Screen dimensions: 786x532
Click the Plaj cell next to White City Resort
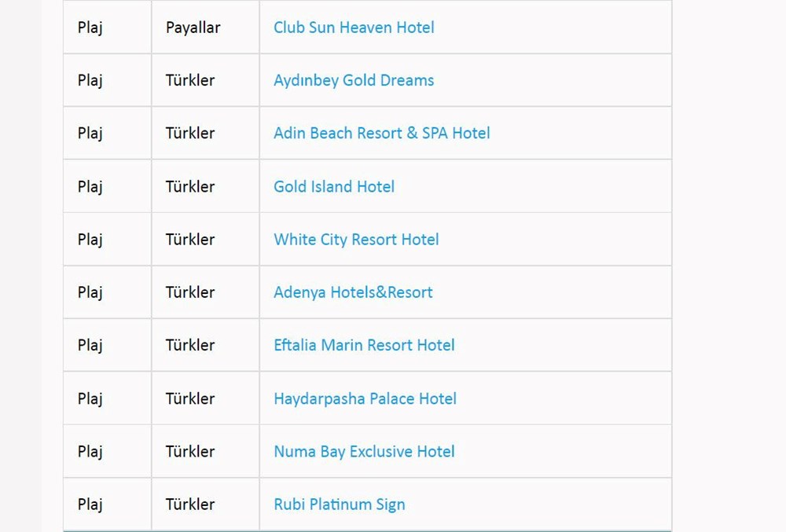(x=90, y=239)
